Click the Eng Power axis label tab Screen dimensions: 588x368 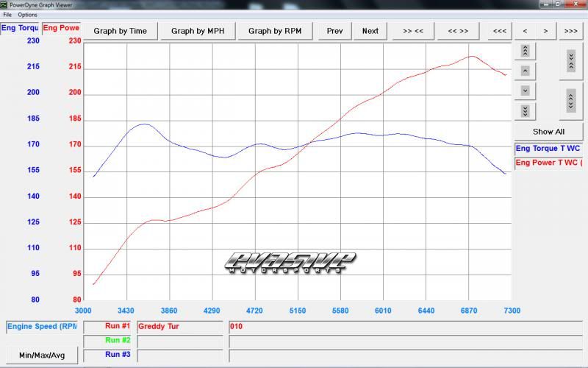(61, 28)
